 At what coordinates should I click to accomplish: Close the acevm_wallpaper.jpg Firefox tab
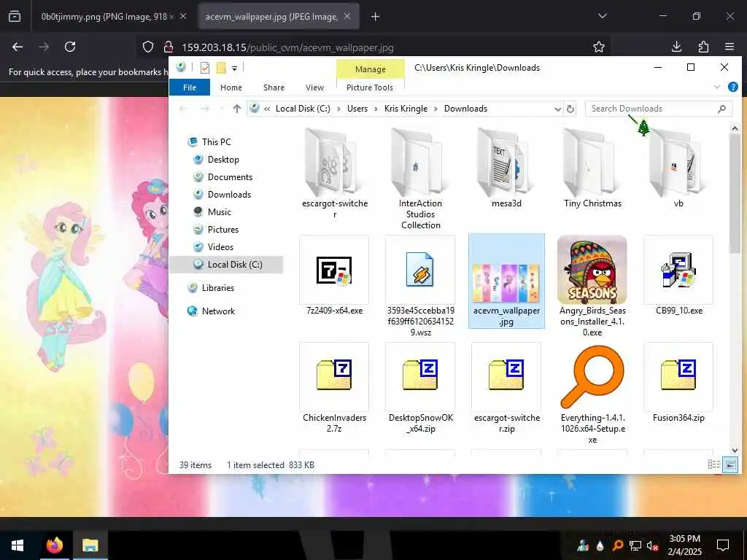pos(347,16)
